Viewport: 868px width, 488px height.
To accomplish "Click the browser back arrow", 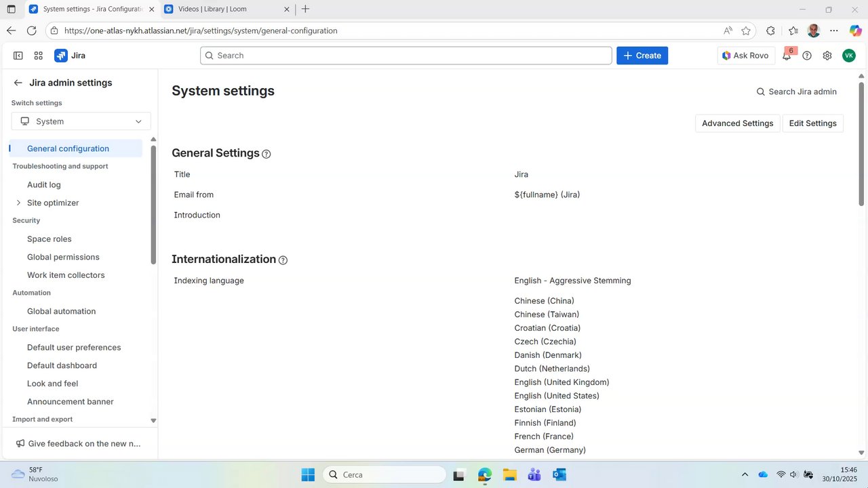I will [x=11, y=30].
